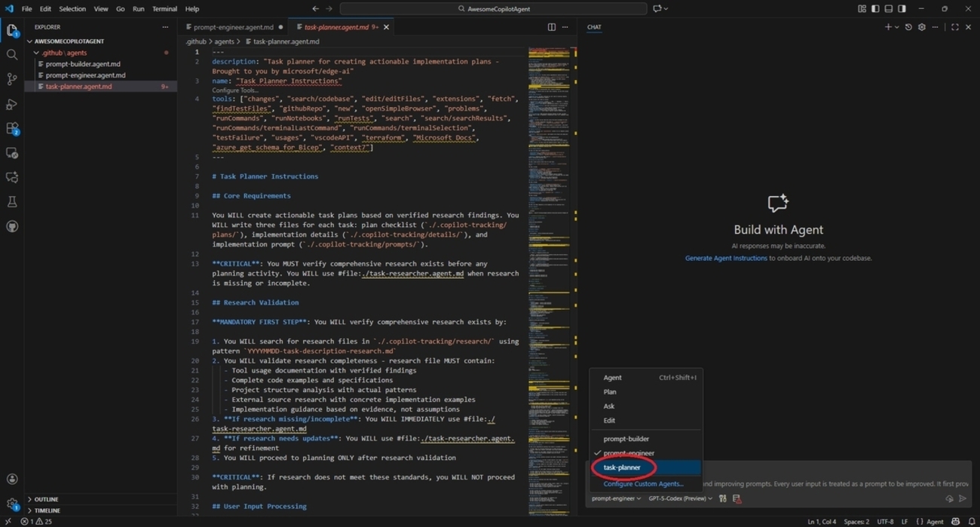The image size is (980, 527).
Task: Open the File menu
Action: 26,9
